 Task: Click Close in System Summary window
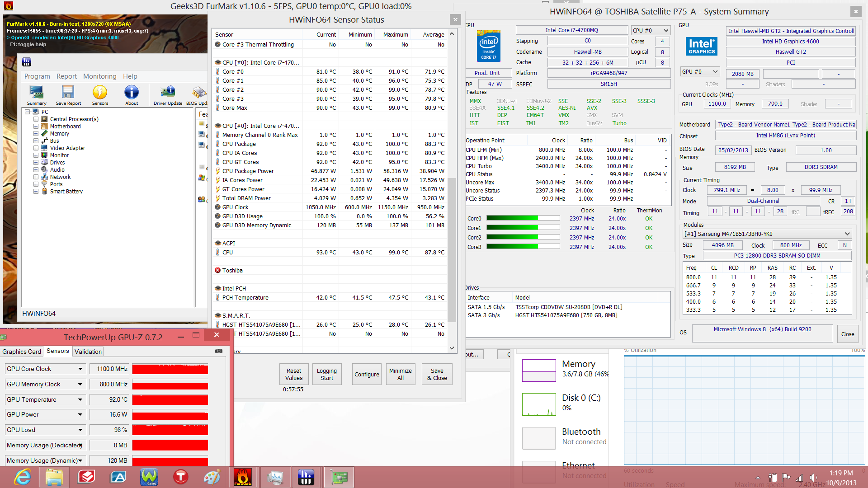(x=848, y=334)
